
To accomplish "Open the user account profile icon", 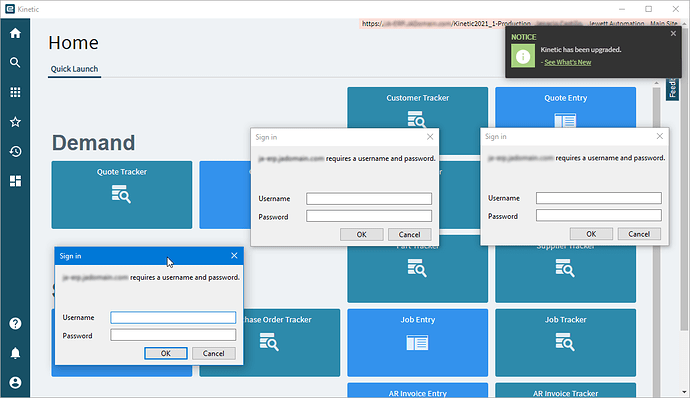I will (15, 383).
